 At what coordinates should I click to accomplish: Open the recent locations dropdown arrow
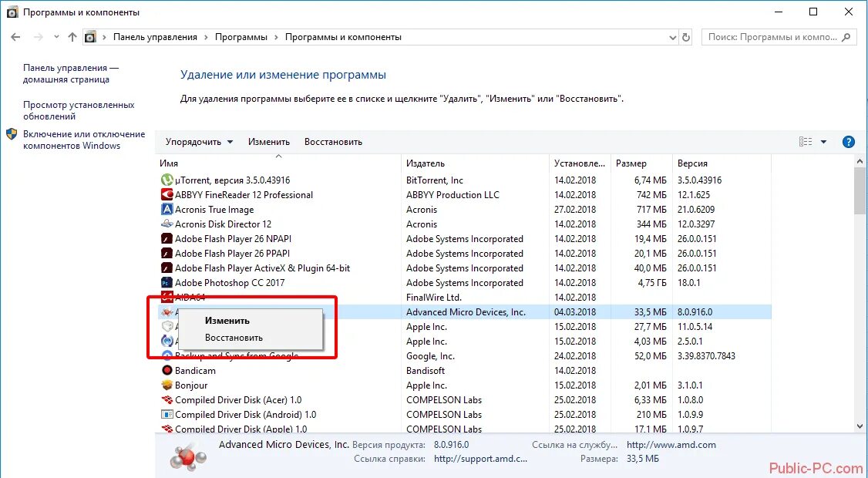56,37
